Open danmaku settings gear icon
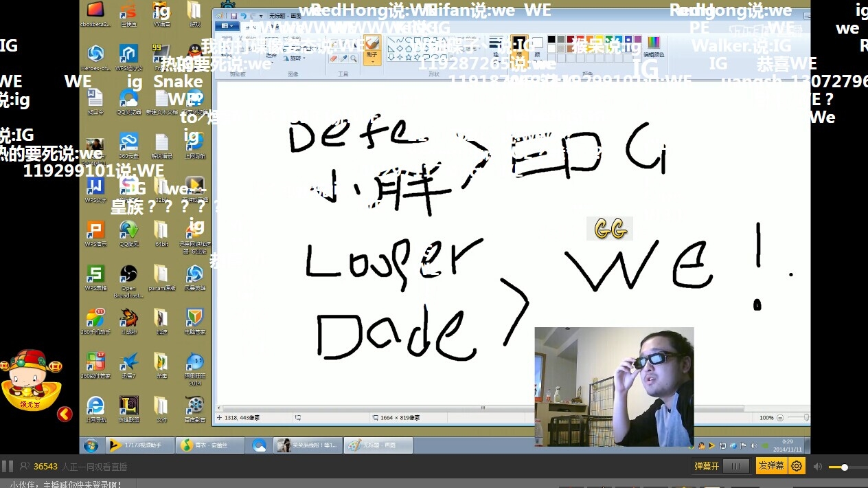The height and width of the screenshot is (488, 868). pos(797,466)
